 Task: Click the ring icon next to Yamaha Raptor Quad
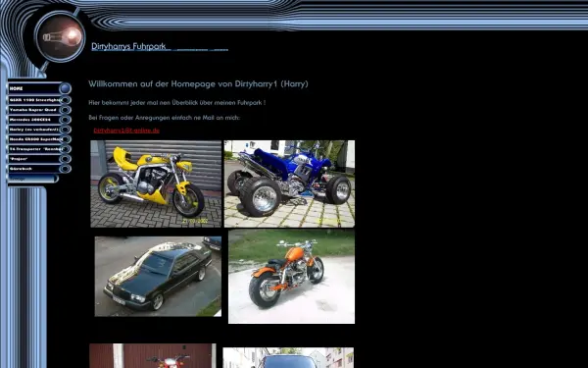66,110
